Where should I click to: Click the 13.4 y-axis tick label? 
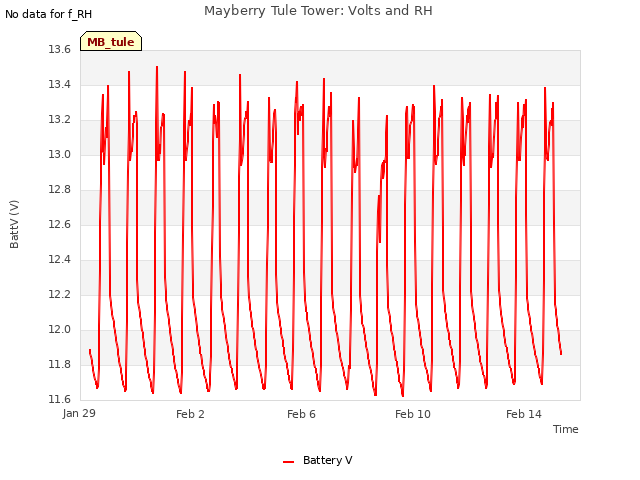(x=60, y=84)
